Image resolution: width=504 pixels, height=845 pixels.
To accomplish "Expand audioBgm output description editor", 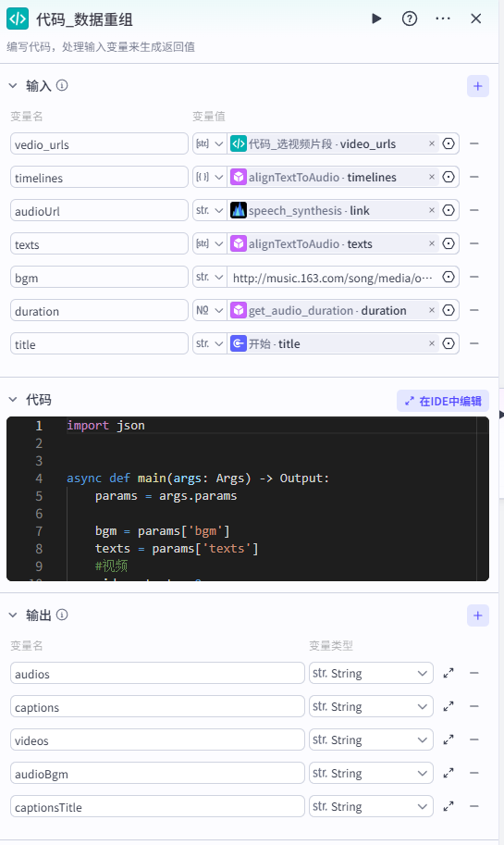I will [449, 774].
